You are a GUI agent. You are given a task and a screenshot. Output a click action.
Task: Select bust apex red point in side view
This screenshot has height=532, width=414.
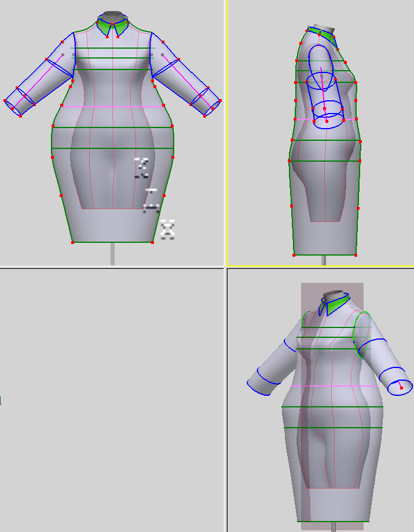(356, 82)
